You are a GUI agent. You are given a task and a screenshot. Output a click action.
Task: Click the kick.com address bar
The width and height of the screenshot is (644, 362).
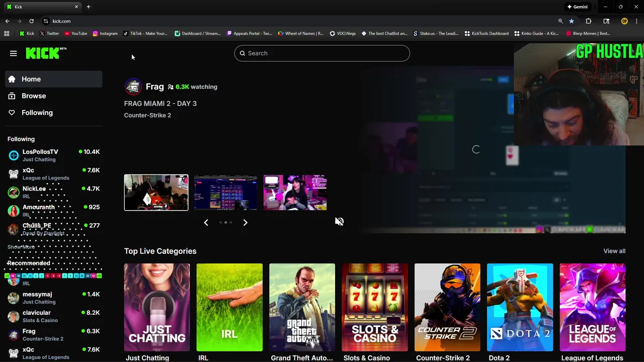click(x=302, y=21)
